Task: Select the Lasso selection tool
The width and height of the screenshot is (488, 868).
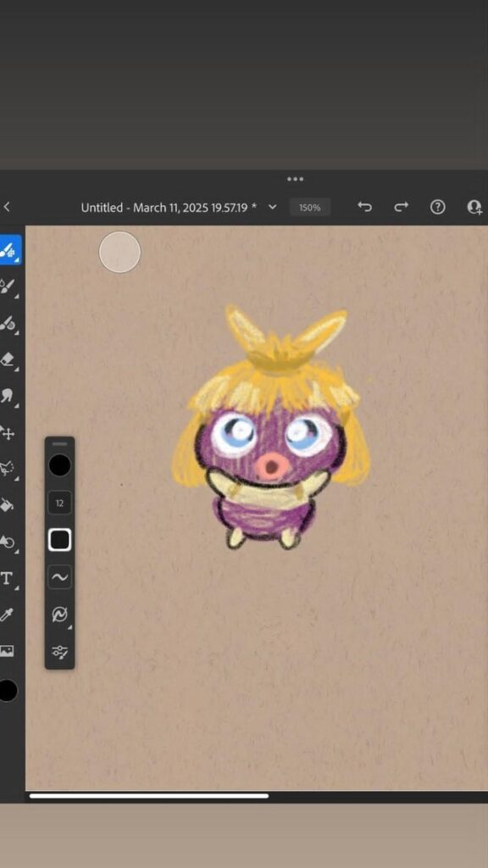Action: click(x=7, y=468)
